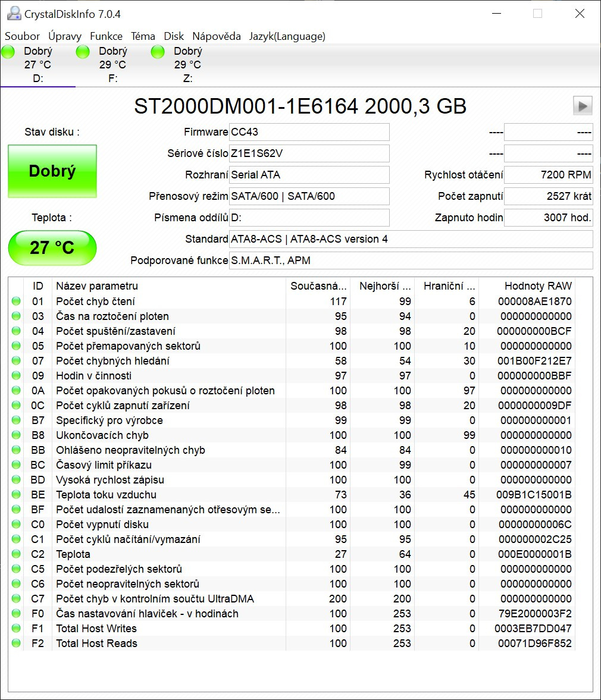Click the green Dobrý health status button
Viewport: 601px width, 700px height.
[52, 171]
